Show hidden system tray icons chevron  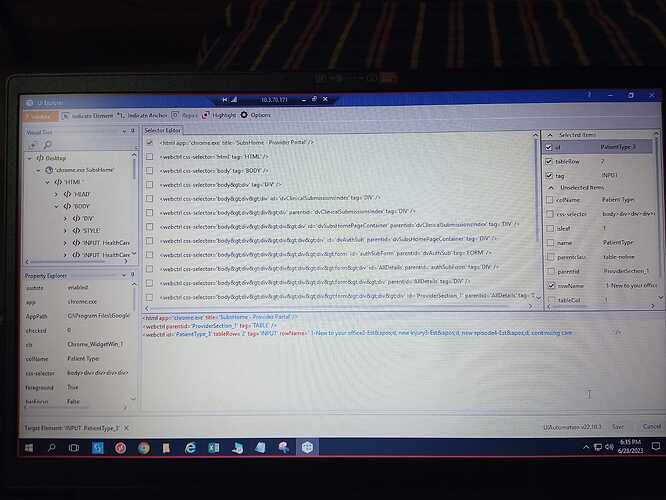[586, 447]
